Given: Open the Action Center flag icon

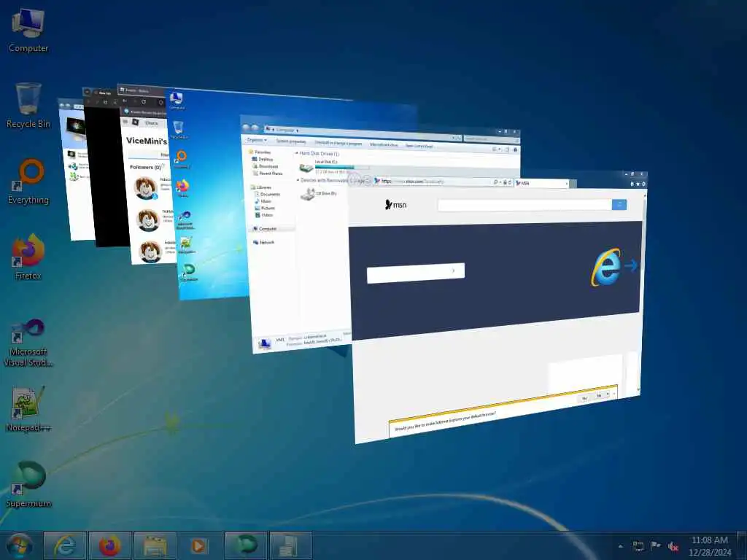Looking at the screenshot, I should (656, 546).
